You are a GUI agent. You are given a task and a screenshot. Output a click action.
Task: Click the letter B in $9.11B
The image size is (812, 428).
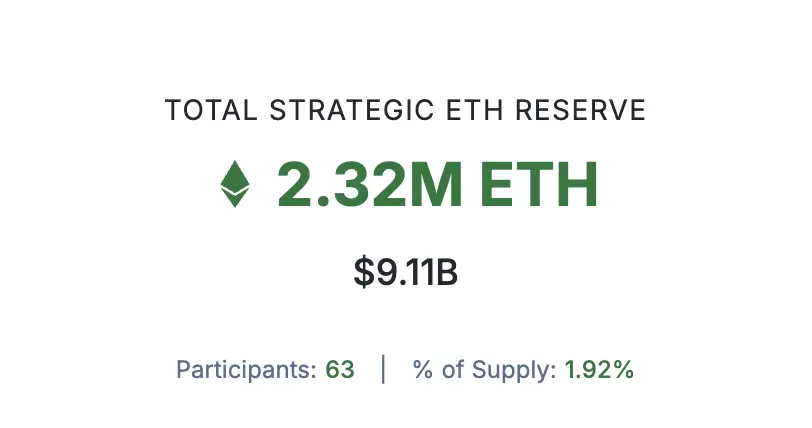pos(447,273)
